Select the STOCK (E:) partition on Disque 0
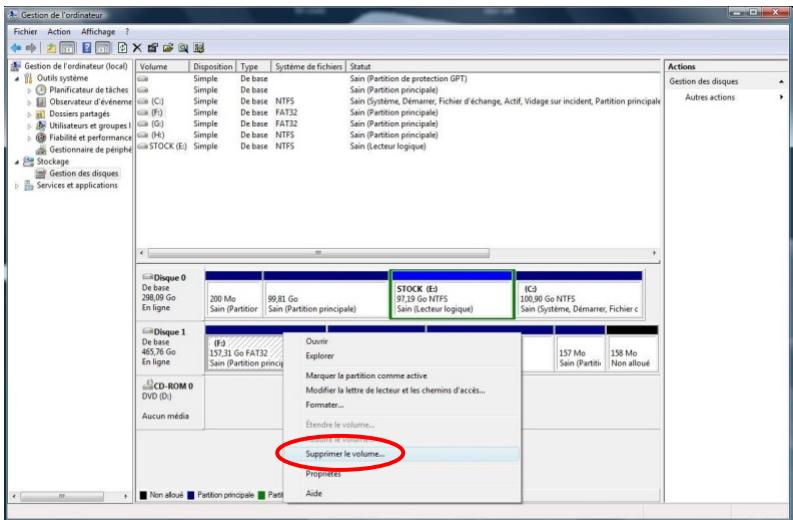Screen dimensions: 793x520 (452, 294)
